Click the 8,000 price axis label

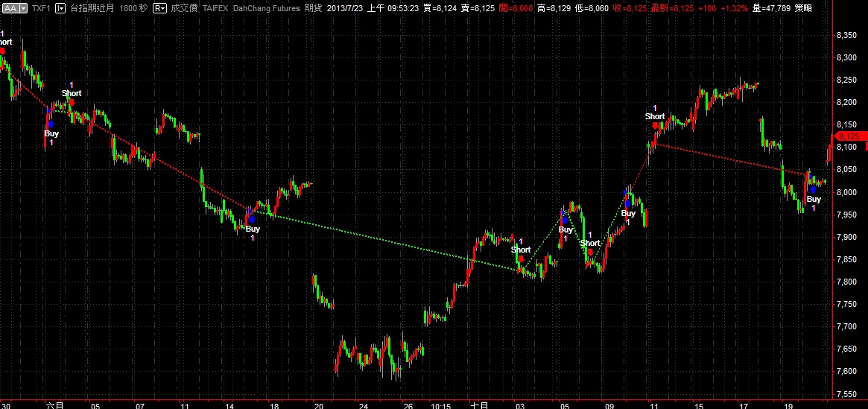846,192
